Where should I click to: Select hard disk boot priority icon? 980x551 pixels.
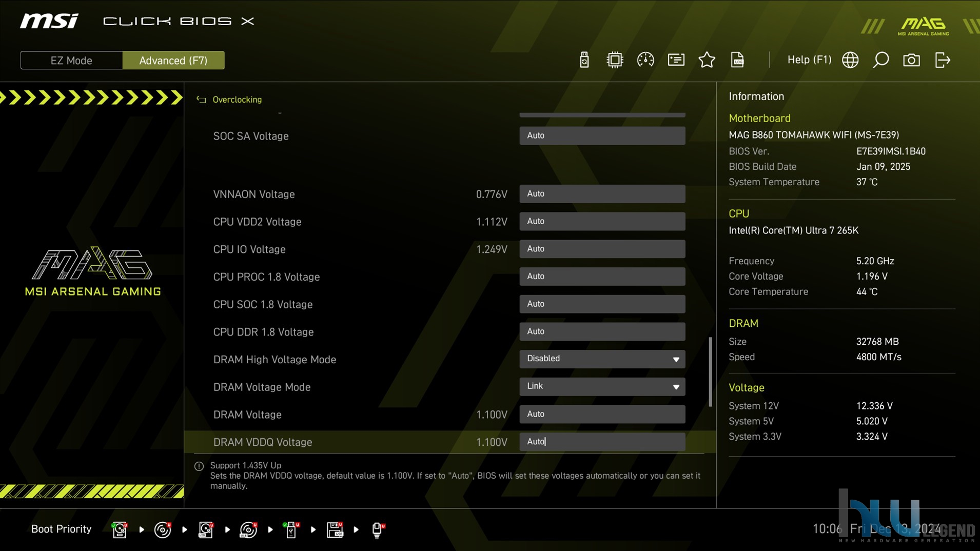[120, 529]
